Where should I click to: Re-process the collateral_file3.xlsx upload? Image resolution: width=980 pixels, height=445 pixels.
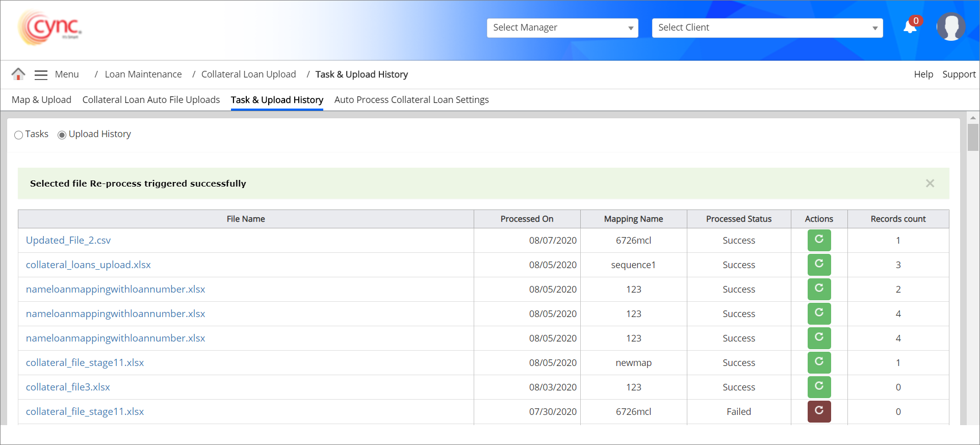pyautogui.click(x=819, y=387)
